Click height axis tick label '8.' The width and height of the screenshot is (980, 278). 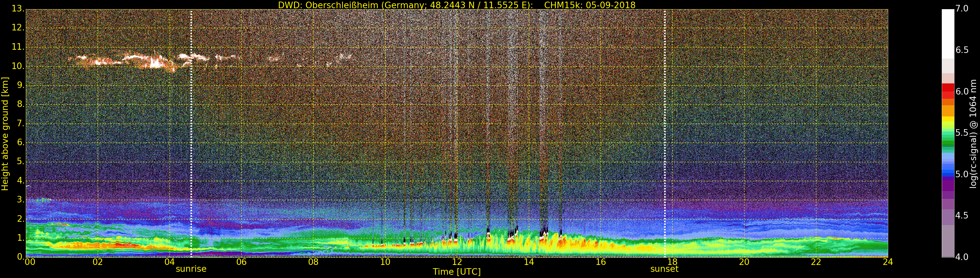(21, 104)
